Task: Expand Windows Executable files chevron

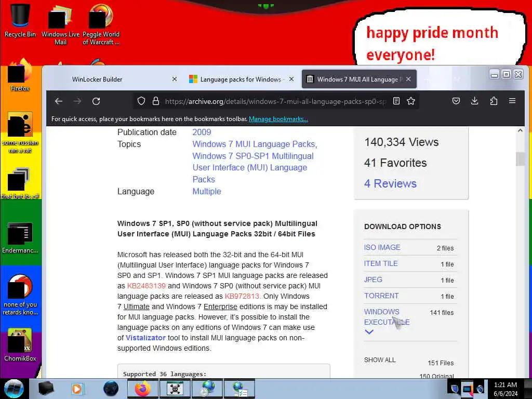Action: pos(369,332)
